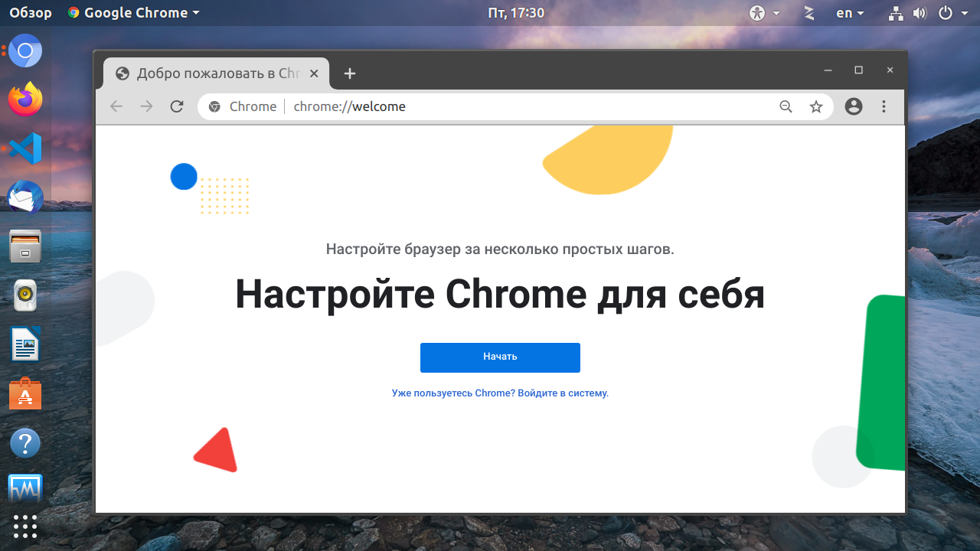
Task: Click the volume speaker icon in top bar
Action: point(920,12)
